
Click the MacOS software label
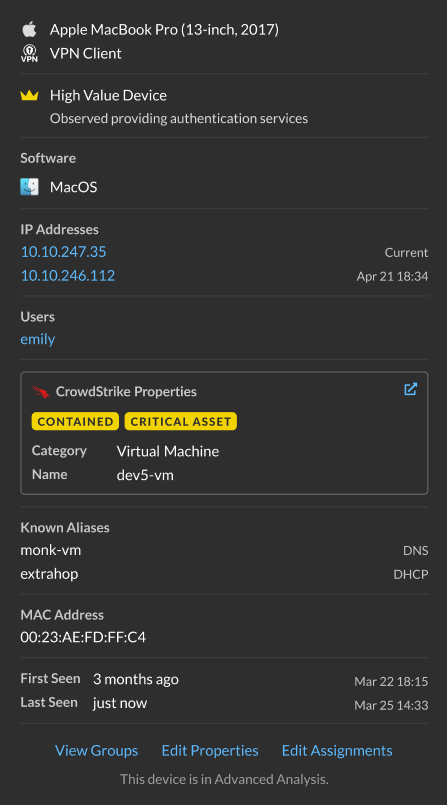point(73,187)
